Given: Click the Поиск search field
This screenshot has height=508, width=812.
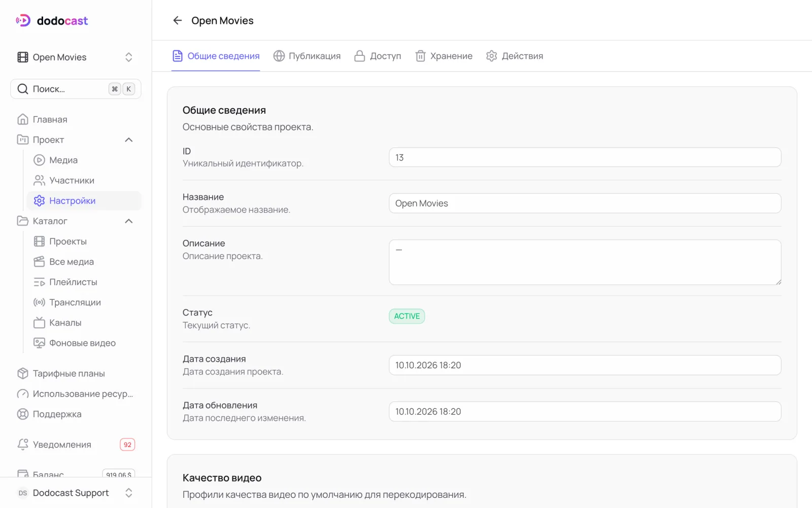Looking at the screenshot, I should click(x=76, y=89).
